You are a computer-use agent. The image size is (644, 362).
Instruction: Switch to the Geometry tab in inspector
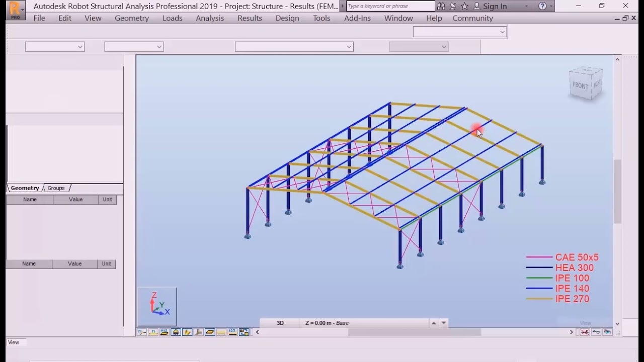tap(25, 188)
